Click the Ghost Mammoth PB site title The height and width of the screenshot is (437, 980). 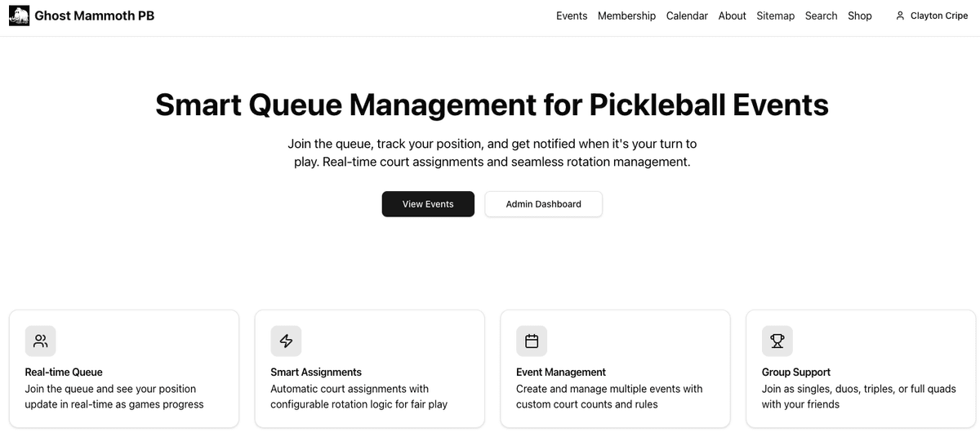[94, 16]
